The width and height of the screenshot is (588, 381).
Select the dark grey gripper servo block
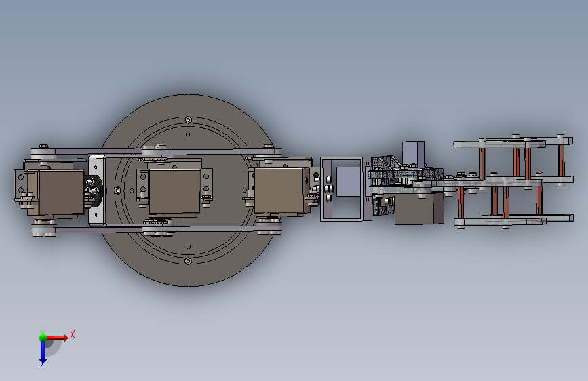(419, 208)
